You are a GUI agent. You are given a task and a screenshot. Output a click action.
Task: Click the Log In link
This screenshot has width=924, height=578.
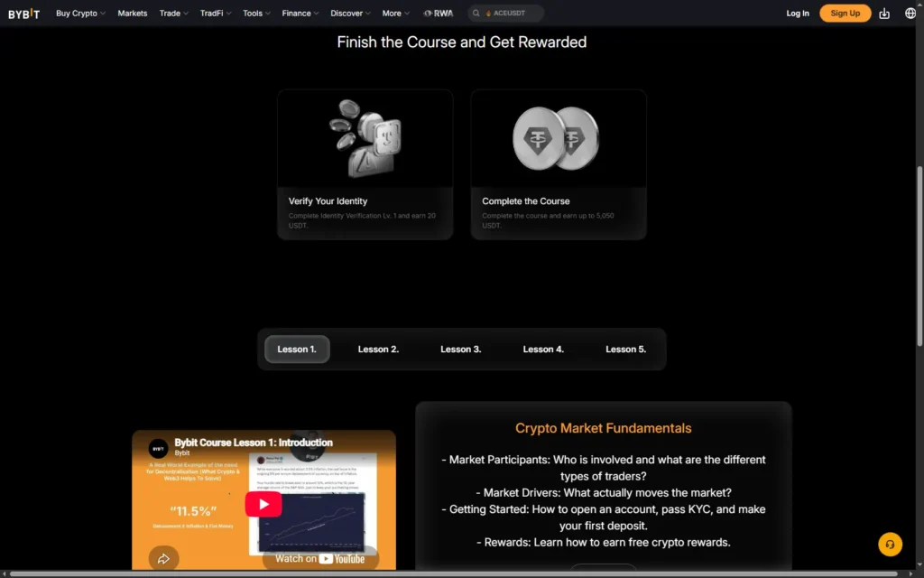pos(798,13)
